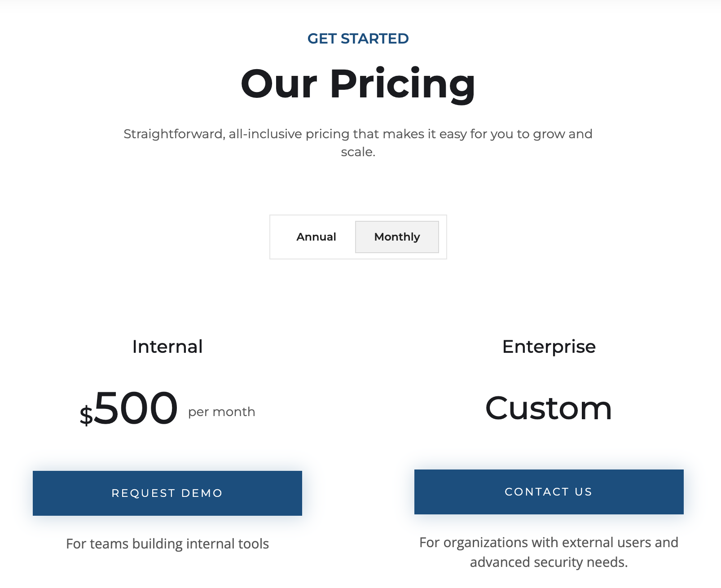Open the Get Started link

(x=358, y=39)
